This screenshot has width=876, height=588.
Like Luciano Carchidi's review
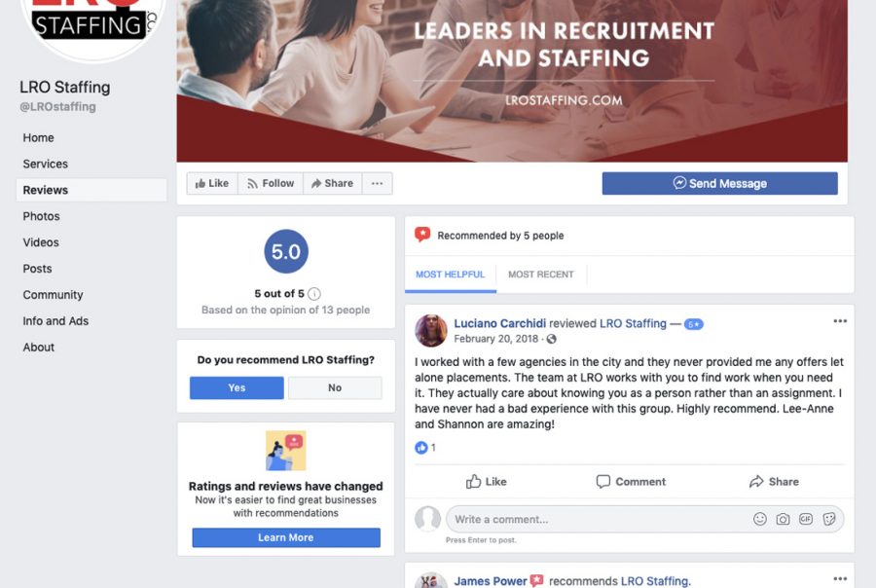pyautogui.click(x=486, y=481)
